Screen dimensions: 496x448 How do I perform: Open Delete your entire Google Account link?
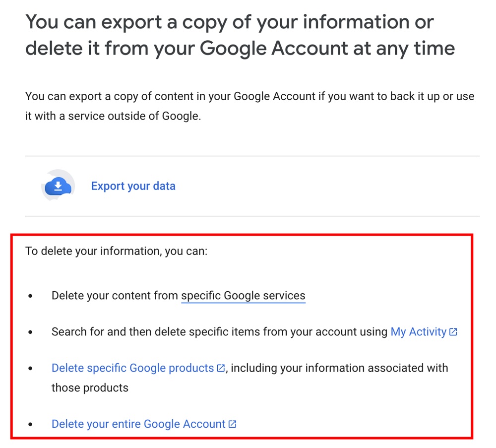point(138,424)
